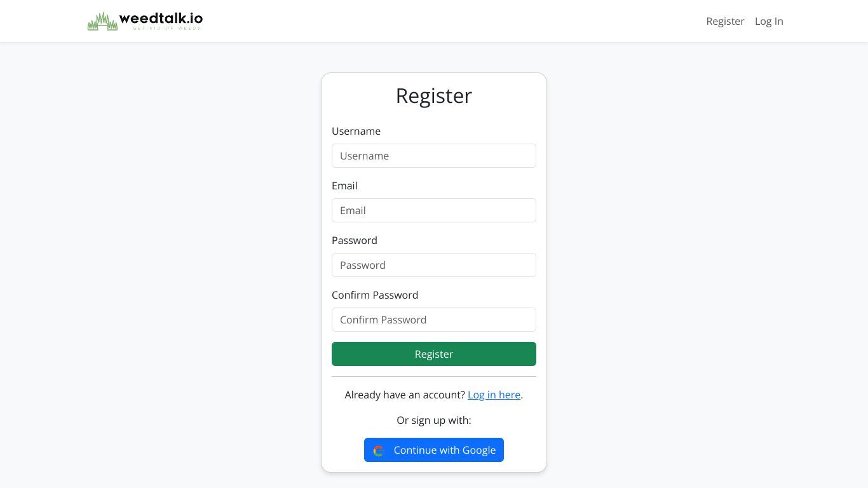Select the Password input field
The height and width of the screenshot is (488, 868).
click(434, 265)
